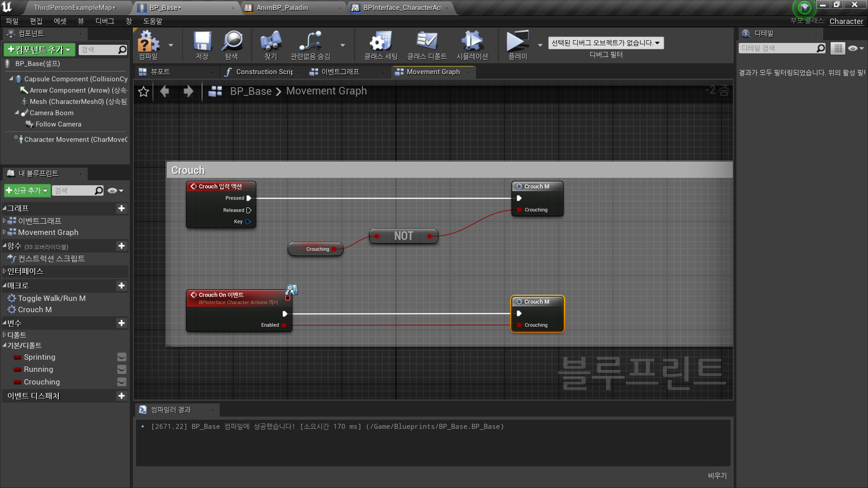Click the Browse (탐색) magnifier icon
This screenshot has width=868, height=488.
click(x=232, y=42)
